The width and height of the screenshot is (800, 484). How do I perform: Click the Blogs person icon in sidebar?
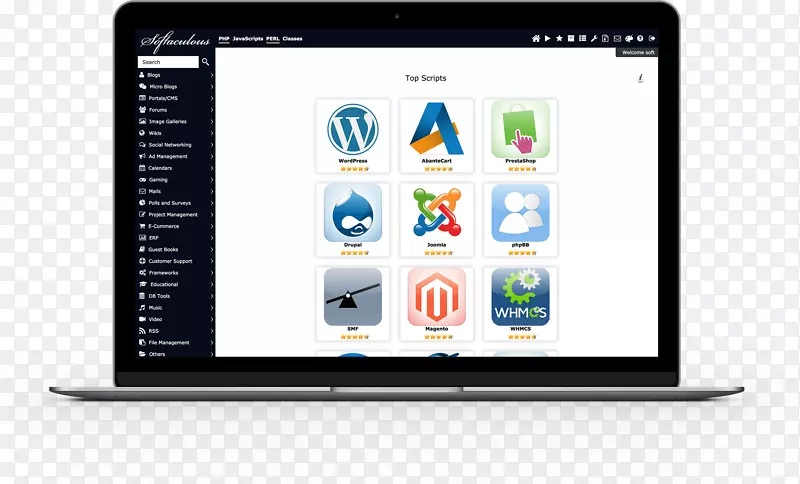[x=142, y=74]
